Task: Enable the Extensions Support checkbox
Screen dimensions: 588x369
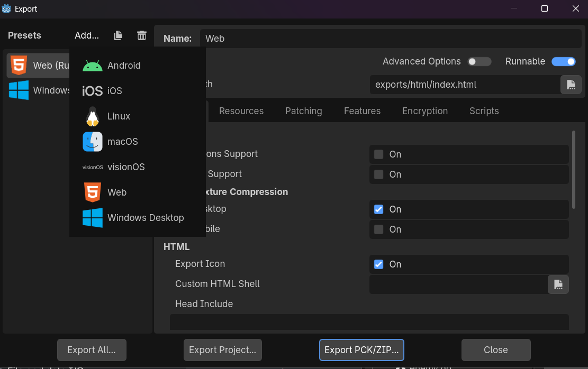Action: [x=379, y=154]
